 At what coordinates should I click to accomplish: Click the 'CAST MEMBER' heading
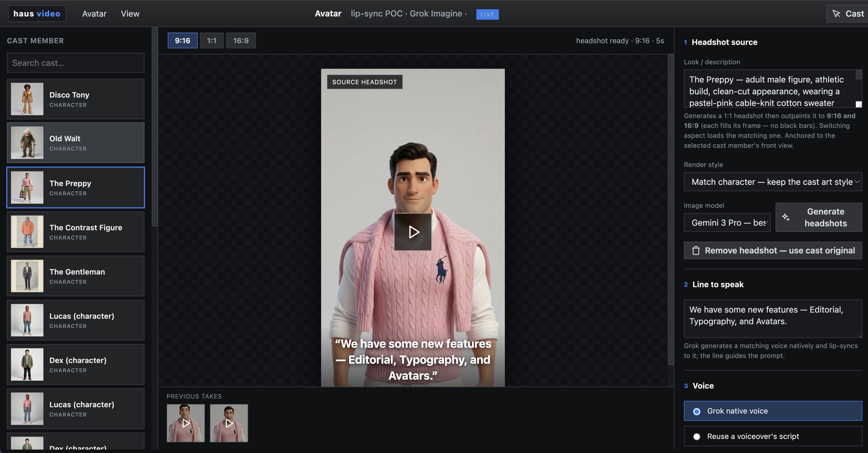[35, 41]
